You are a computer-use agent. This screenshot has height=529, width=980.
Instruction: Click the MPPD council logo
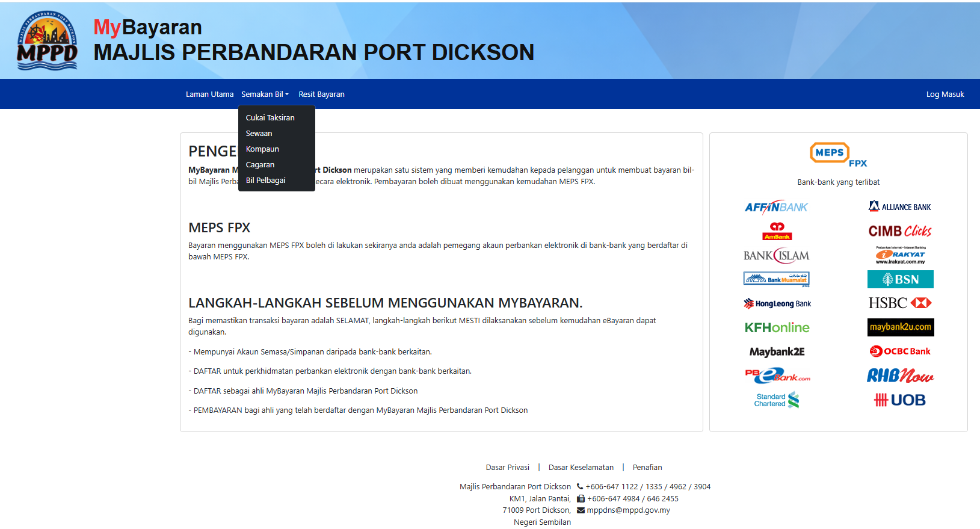pos(48,40)
